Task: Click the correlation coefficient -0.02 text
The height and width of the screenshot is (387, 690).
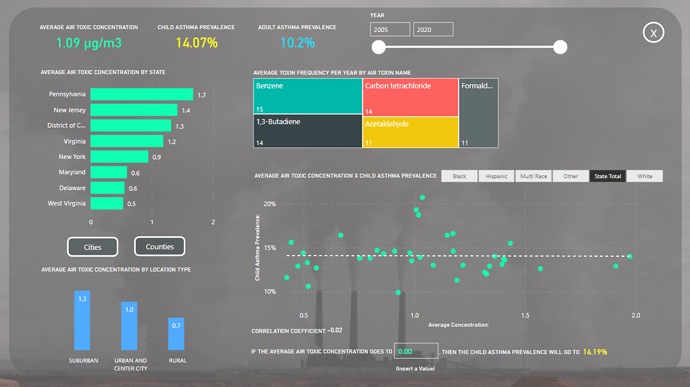Action: pos(297,331)
